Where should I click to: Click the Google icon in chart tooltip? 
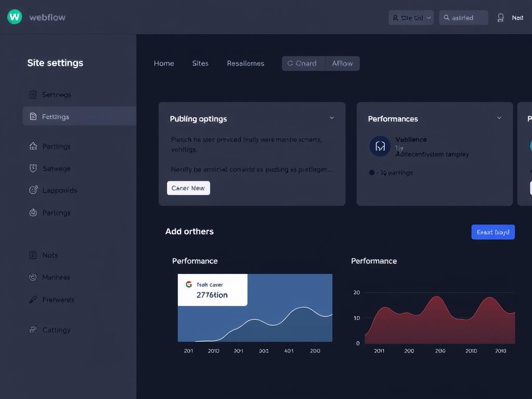(x=189, y=284)
